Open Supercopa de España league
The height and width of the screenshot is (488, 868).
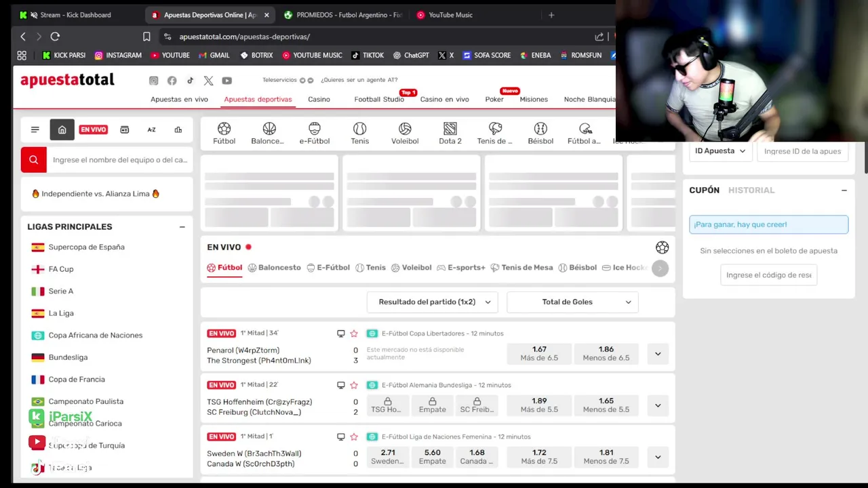(87, 247)
